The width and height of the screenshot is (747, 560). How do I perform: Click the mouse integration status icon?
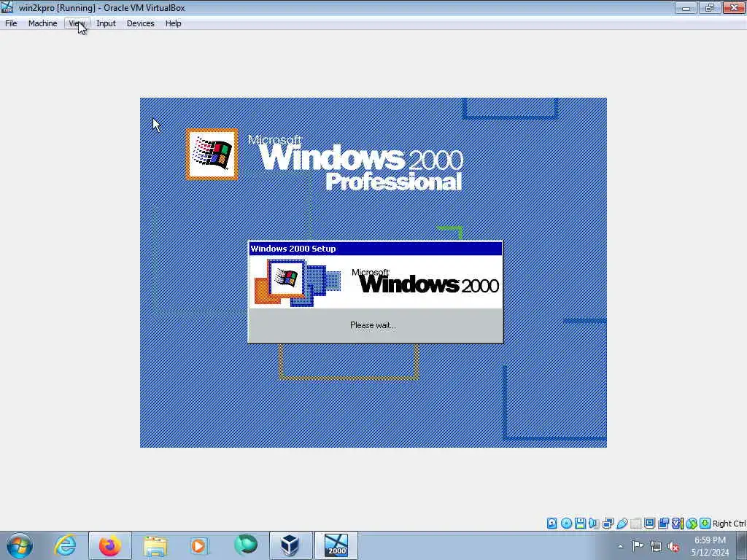tap(692, 524)
